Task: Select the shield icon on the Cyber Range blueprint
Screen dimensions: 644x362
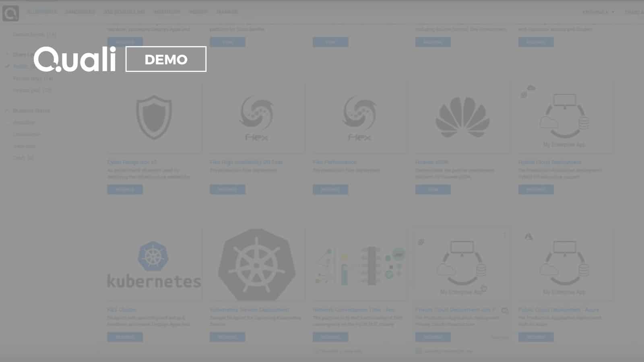Action: [154, 117]
